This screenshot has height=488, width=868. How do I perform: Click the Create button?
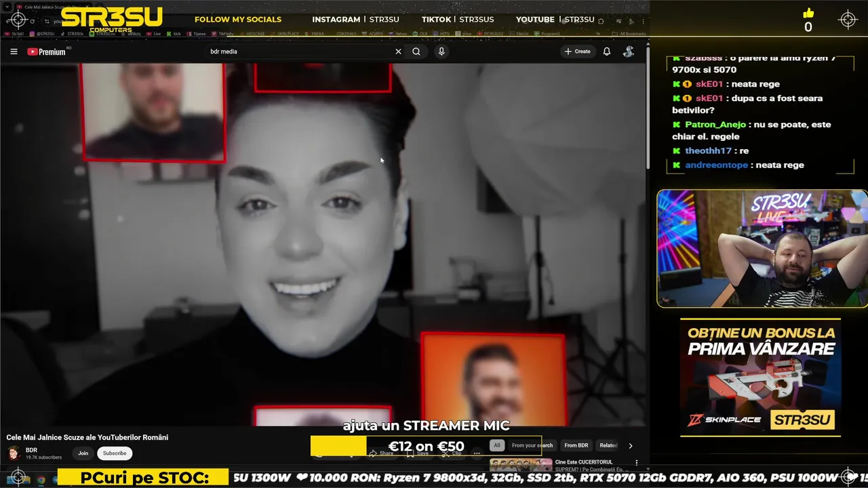coord(577,52)
